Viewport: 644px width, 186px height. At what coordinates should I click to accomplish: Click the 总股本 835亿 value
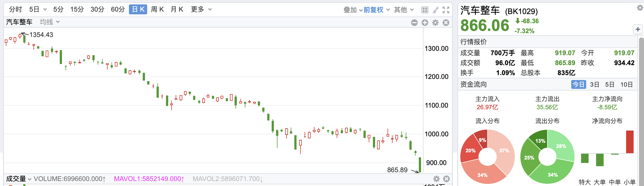[566, 73]
